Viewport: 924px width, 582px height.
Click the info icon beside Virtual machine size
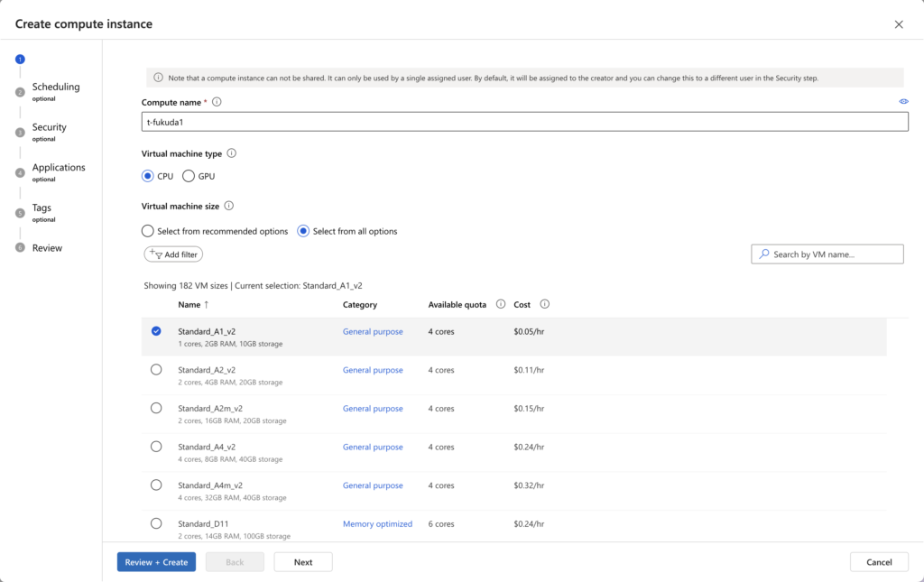tap(228, 206)
